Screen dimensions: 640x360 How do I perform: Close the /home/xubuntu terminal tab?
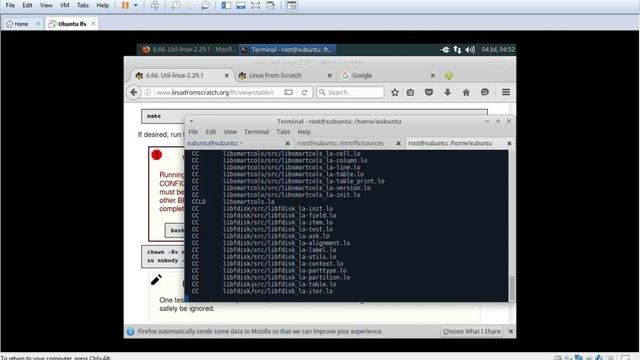[509, 143]
